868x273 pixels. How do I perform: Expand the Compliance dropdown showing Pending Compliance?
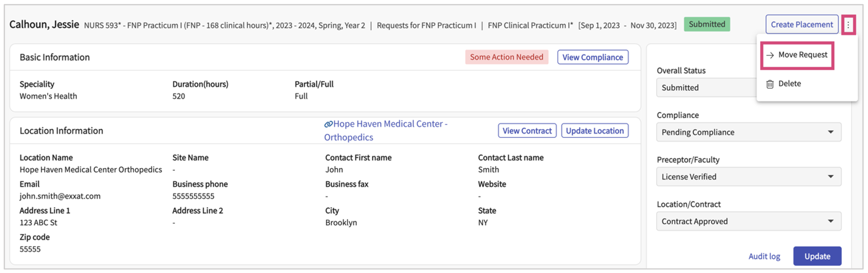tap(748, 132)
